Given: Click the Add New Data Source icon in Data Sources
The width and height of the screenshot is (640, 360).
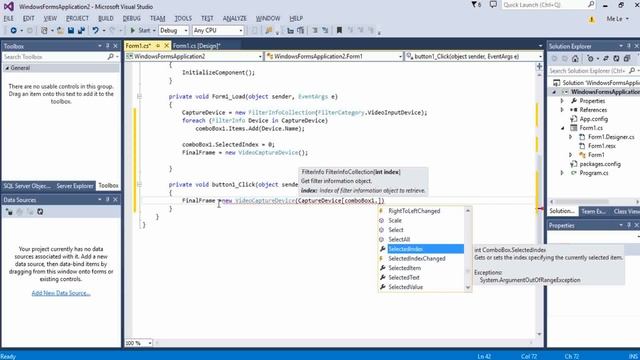Looking at the screenshot, I should [9, 212].
